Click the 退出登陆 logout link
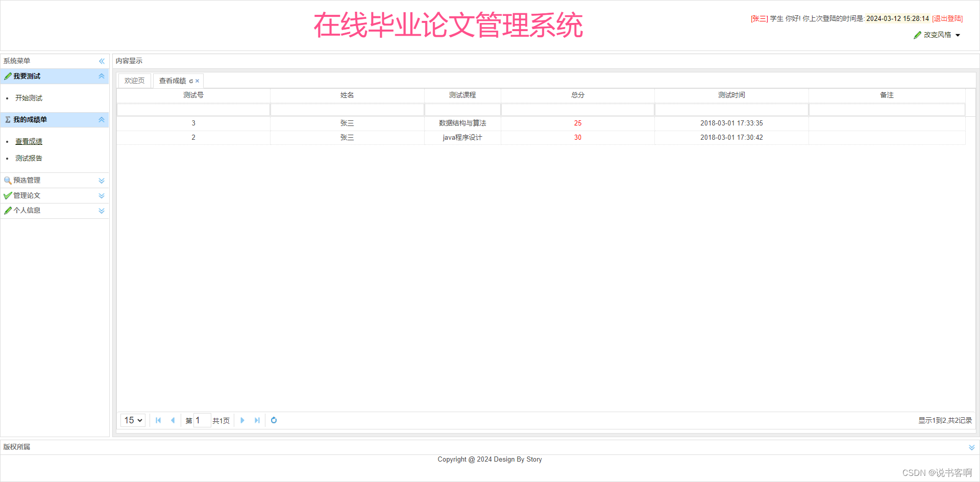Image resolution: width=980 pixels, height=482 pixels. coord(947,18)
